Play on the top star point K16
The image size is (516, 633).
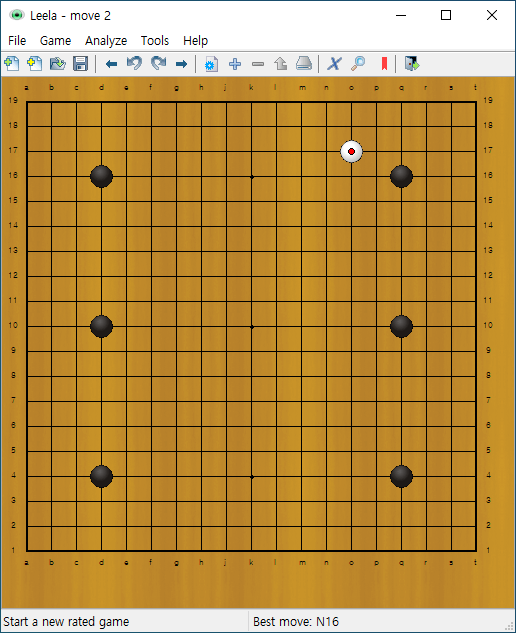click(x=252, y=177)
